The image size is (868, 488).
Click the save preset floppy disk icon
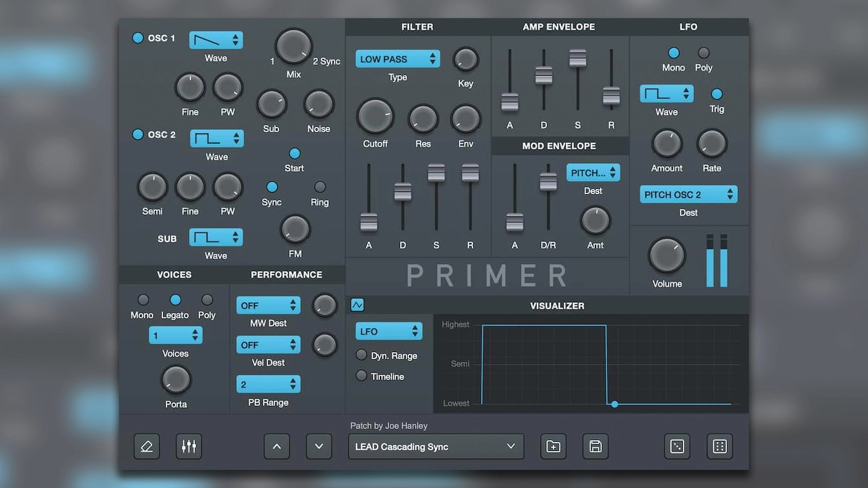(x=595, y=447)
